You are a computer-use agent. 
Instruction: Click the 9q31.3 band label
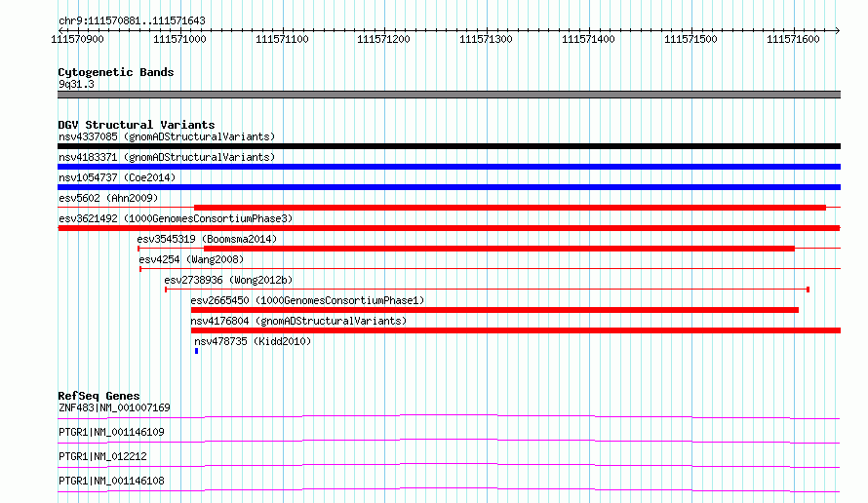(x=76, y=84)
